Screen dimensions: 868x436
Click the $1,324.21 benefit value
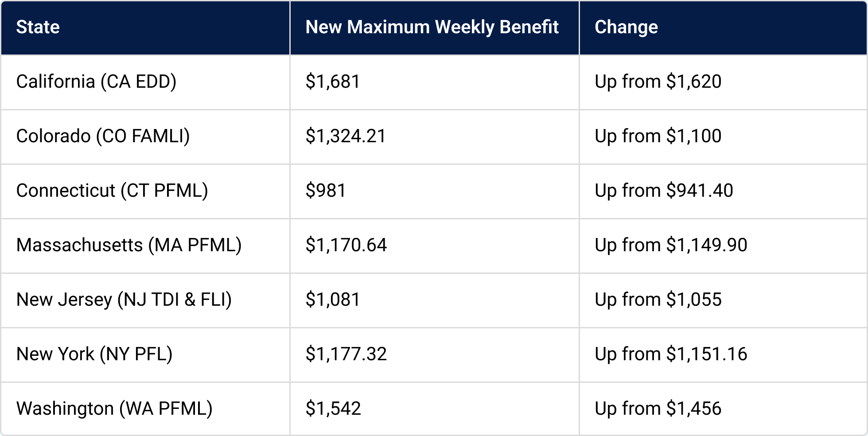(346, 136)
